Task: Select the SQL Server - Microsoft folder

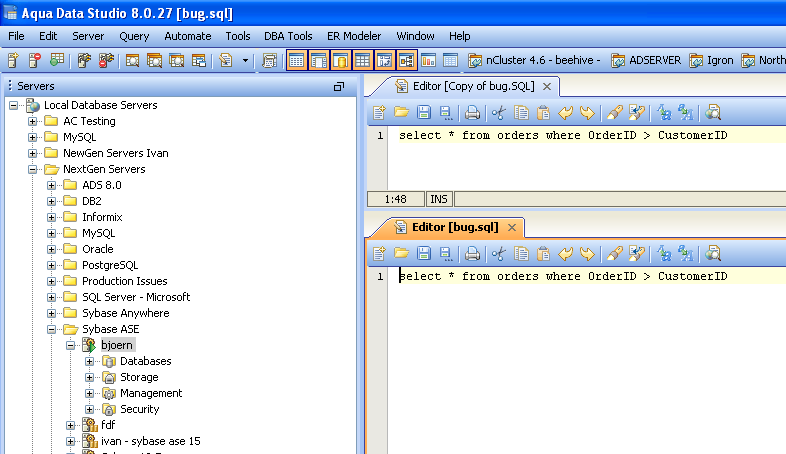Action: [136, 297]
